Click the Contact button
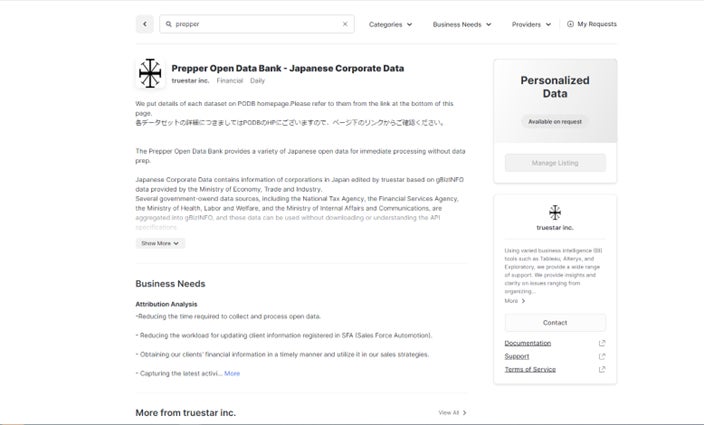This screenshot has height=425, width=704. tap(555, 323)
